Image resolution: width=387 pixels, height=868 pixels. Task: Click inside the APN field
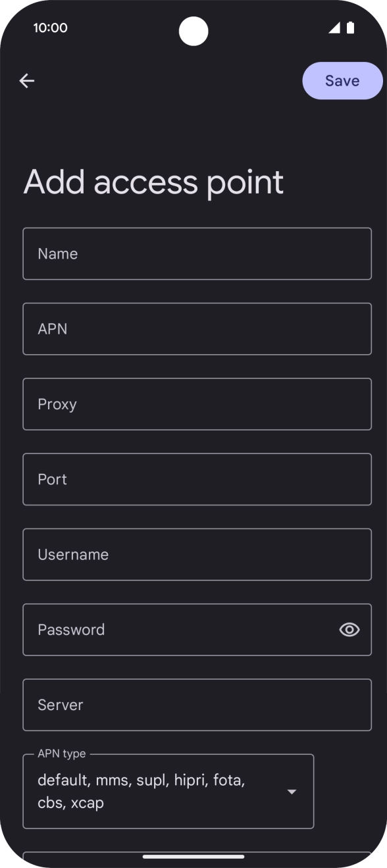click(x=197, y=328)
